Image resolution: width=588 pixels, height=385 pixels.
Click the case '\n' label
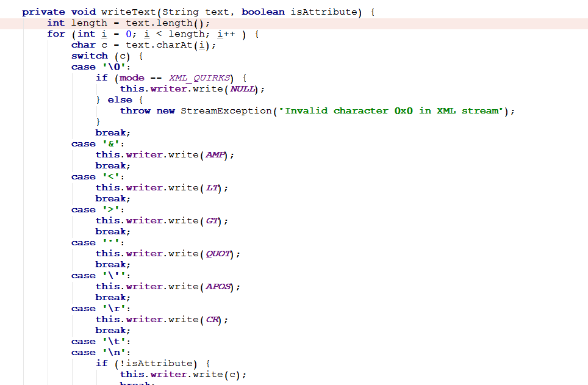click(x=101, y=353)
